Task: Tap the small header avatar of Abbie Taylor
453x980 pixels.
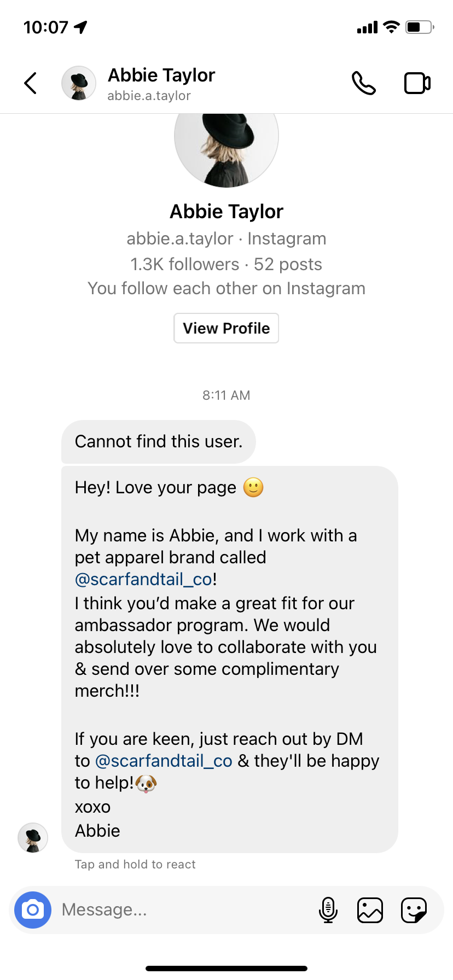Action: (x=79, y=83)
